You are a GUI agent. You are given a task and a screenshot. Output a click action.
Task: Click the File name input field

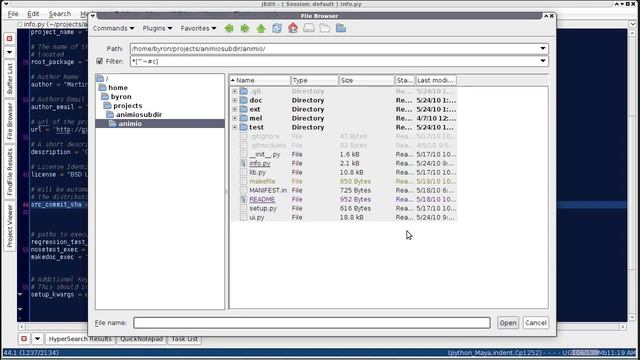pos(312,322)
